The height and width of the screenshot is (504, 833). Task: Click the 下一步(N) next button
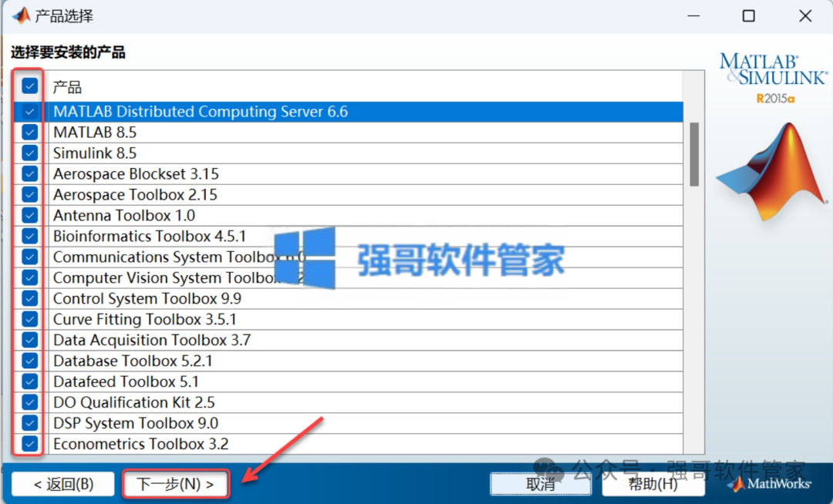(176, 484)
